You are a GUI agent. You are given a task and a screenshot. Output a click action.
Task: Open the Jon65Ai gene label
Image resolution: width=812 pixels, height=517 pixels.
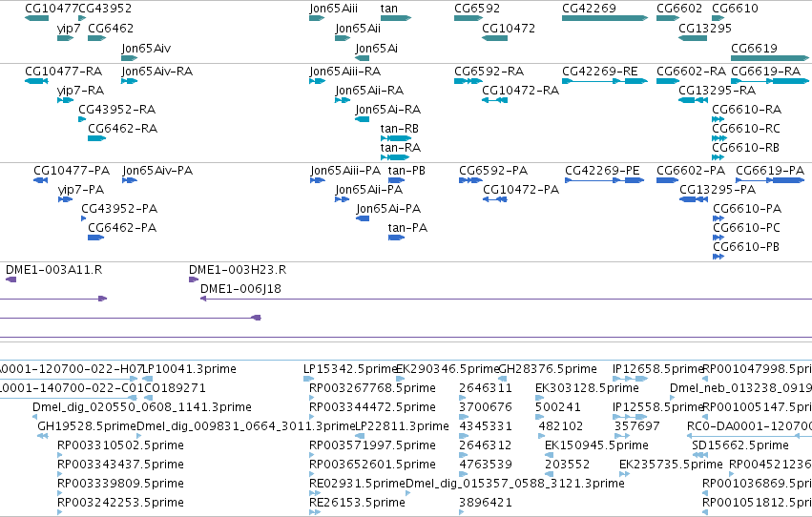(377, 48)
